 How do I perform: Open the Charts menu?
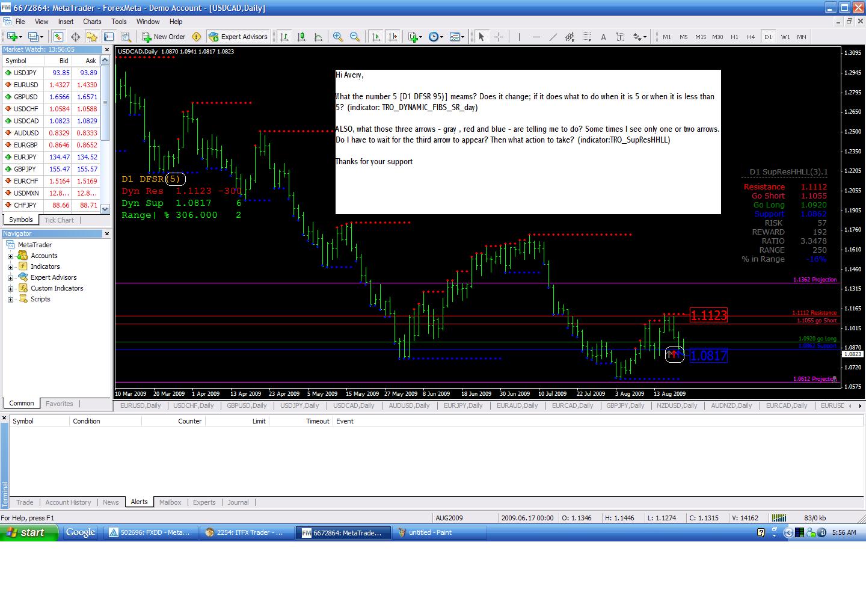pos(92,21)
